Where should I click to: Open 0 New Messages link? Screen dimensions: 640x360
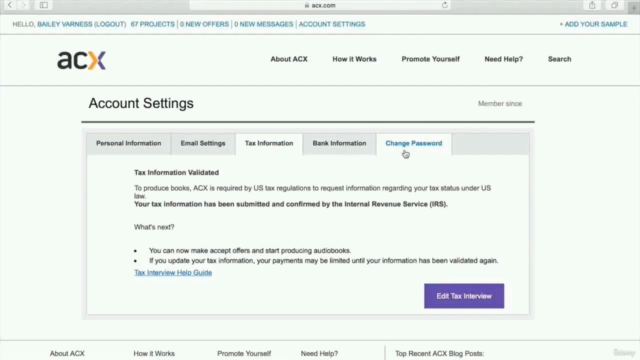point(264,24)
